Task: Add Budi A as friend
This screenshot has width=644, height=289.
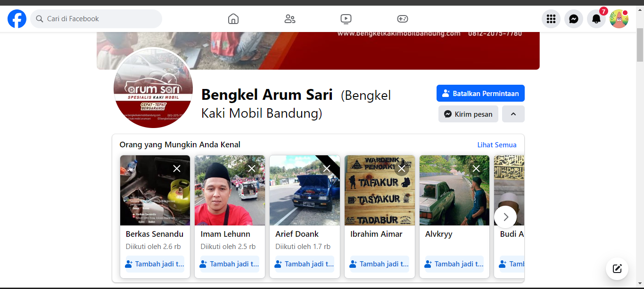Action: tap(512, 264)
